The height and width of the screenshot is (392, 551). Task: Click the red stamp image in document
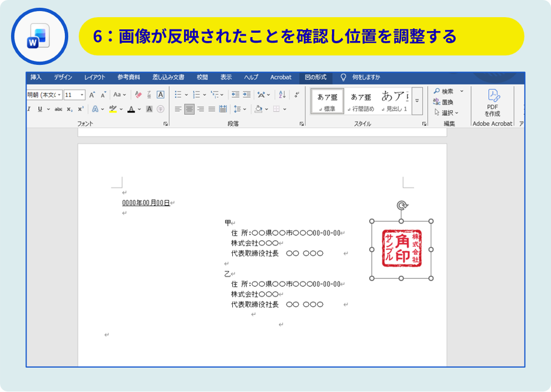(401, 248)
